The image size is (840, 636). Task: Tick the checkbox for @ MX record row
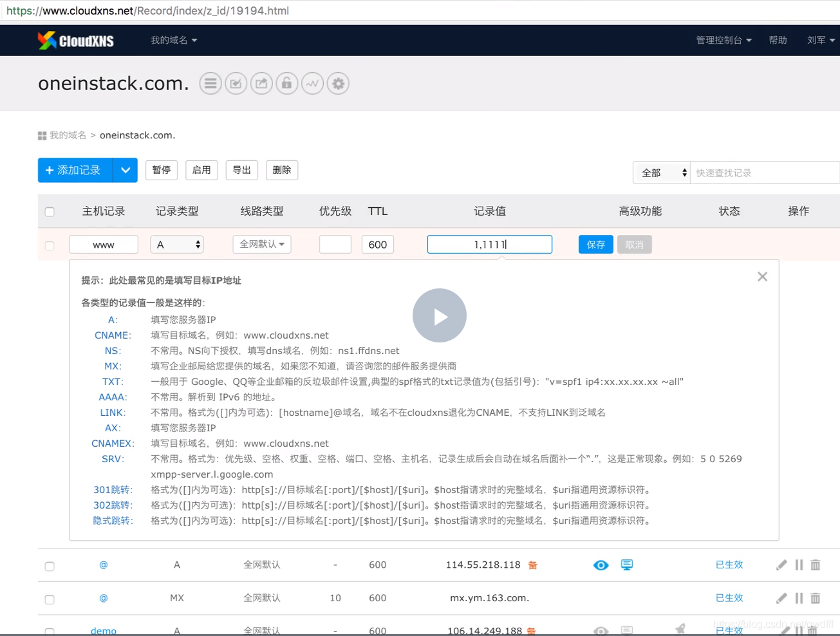pyautogui.click(x=50, y=599)
